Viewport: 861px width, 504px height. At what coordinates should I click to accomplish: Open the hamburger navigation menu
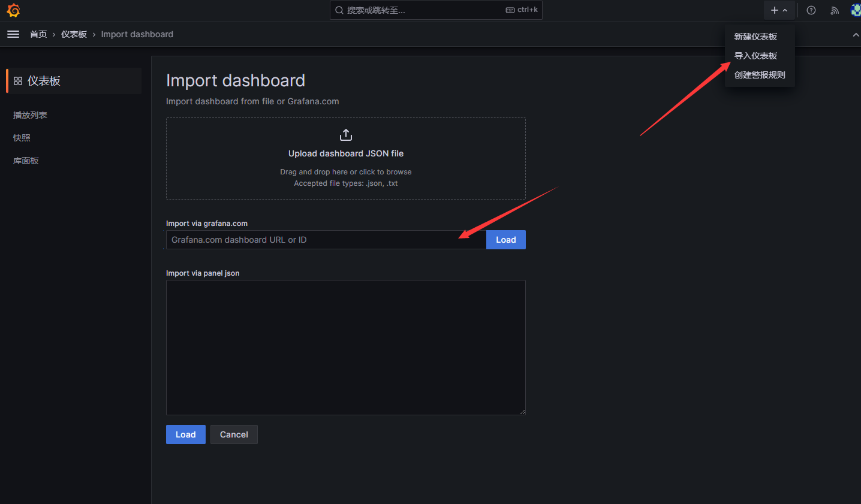[13, 34]
